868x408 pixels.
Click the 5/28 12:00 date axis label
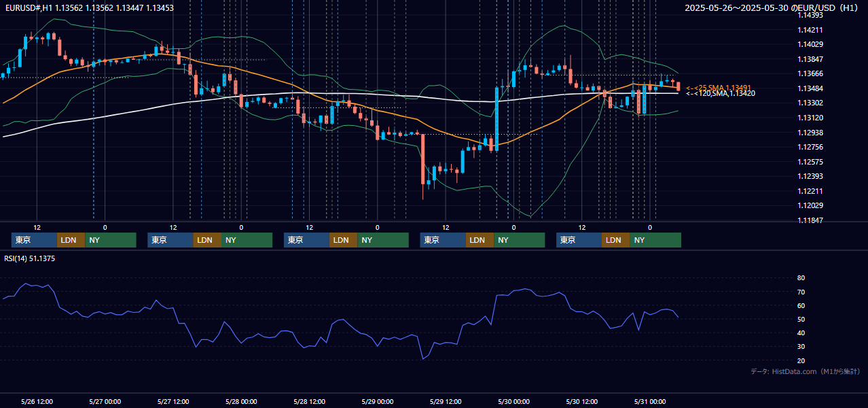pyautogui.click(x=309, y=401)
